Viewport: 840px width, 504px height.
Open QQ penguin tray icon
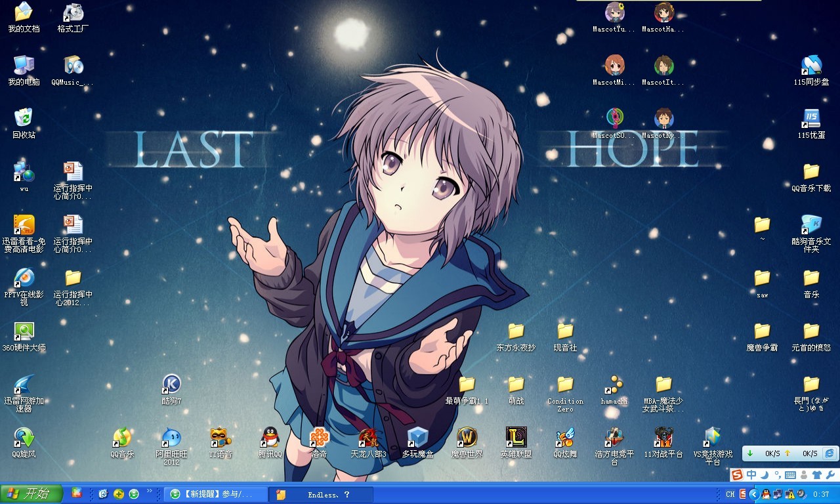tap(765, 494)
